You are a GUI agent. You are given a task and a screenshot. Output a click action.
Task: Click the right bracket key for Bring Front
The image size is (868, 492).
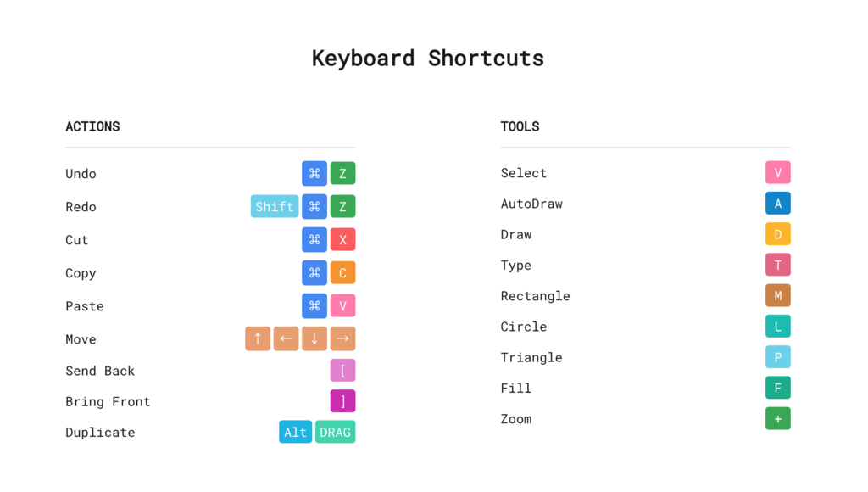tap(342, 401)
